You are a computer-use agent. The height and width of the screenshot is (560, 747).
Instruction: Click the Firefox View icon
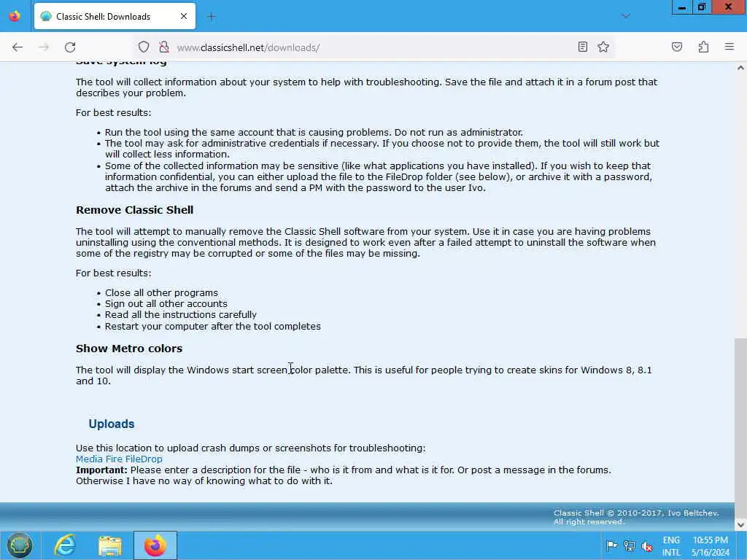(x=15, y=16)
